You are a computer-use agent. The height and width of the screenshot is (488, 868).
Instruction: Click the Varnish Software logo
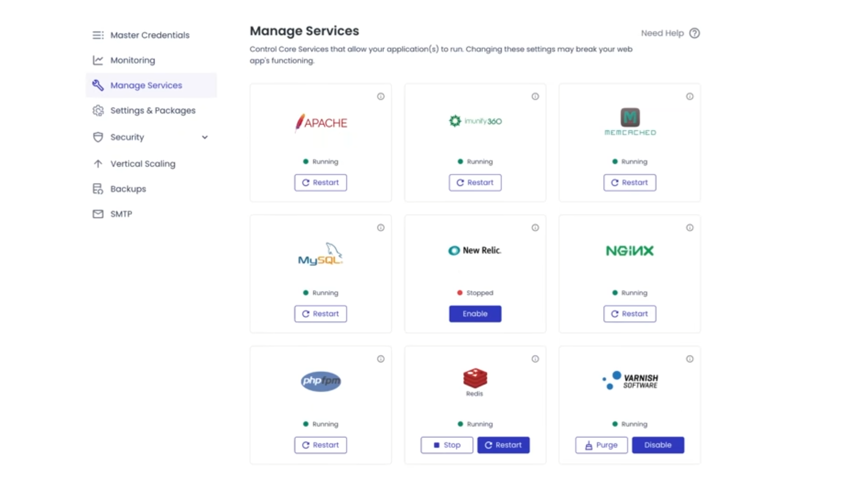pyautogui.click(x=630, y=380)
